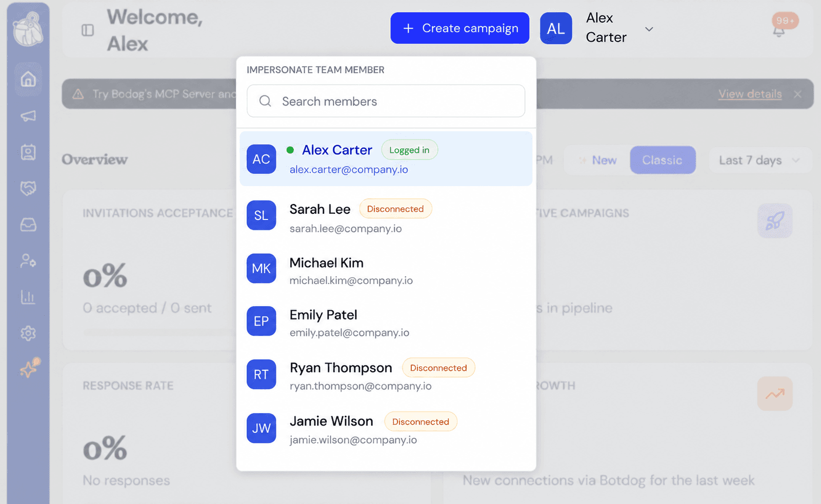Open the team members settings icon

(28, 261)
